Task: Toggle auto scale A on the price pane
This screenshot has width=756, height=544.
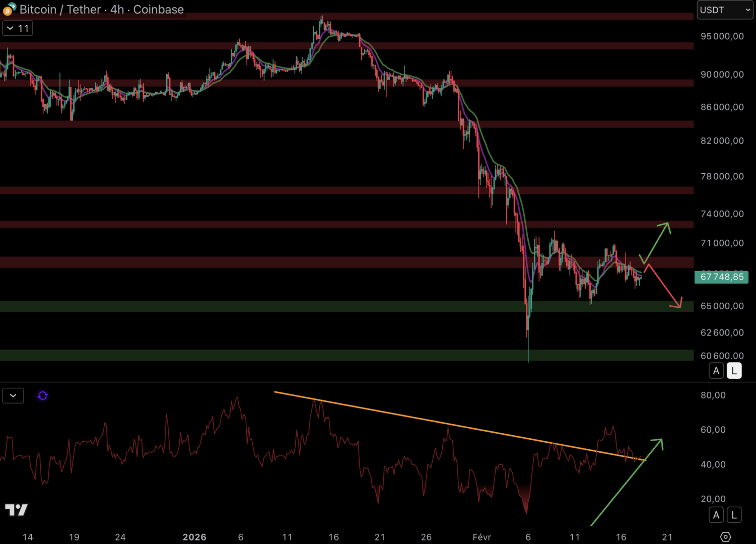Action: click(716, 371)
